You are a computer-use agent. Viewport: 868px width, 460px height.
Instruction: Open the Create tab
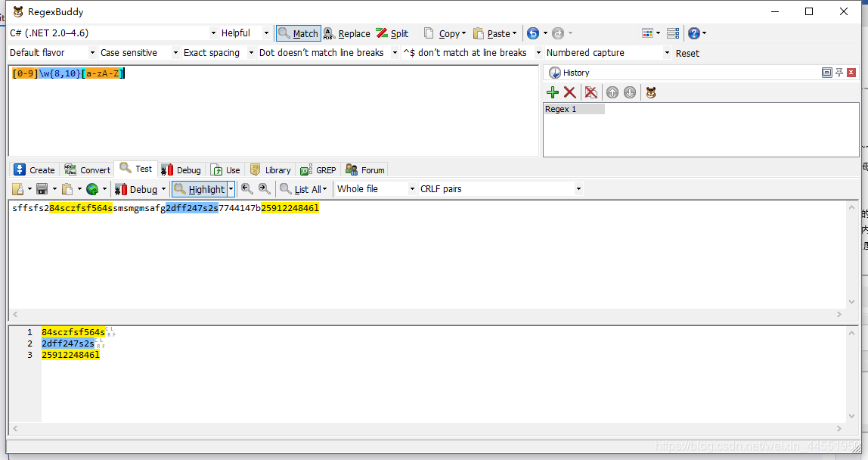(34, 170)
